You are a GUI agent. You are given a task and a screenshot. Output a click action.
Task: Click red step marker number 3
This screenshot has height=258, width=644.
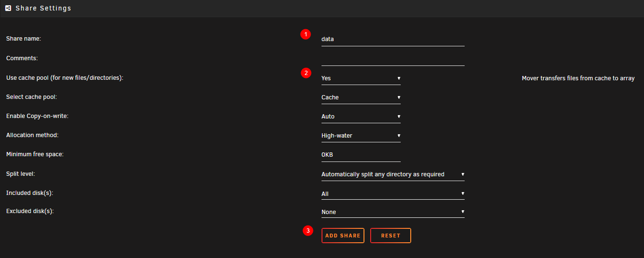(x=308, y=231)
